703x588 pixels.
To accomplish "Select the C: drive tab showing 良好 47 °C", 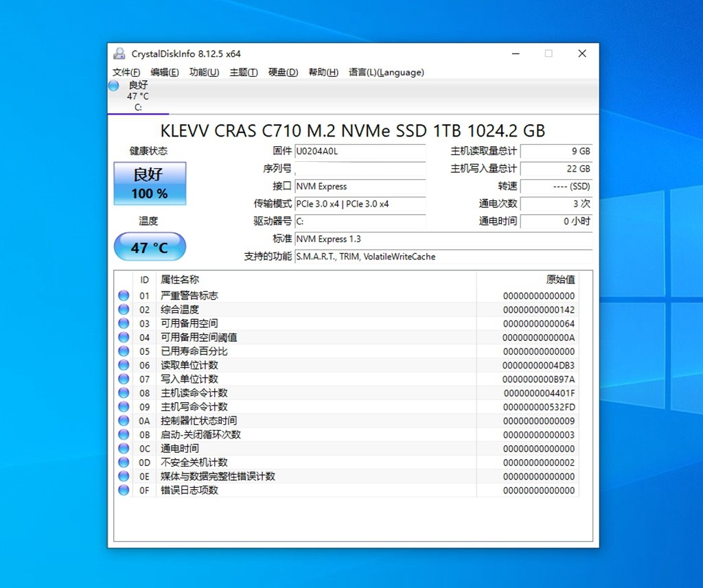I will tap(138, 96).
